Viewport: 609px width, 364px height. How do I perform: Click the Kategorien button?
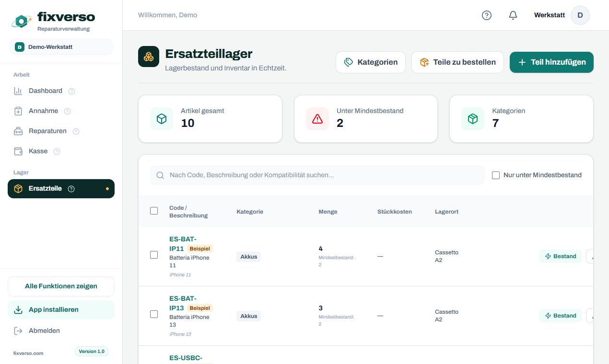coord(371,62)
